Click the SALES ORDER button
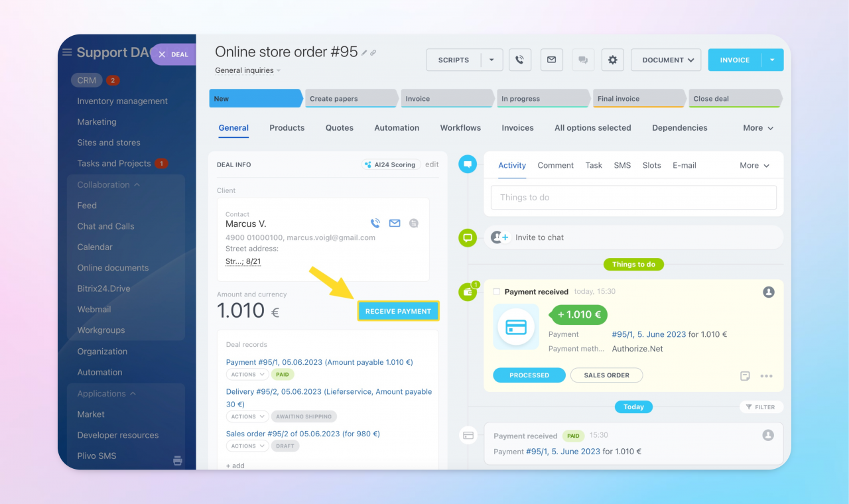The image size is (849, 504). click(607, 375)
